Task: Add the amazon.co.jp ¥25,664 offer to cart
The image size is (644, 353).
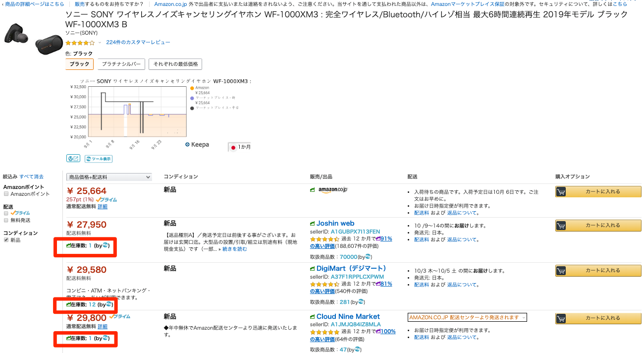Action: click(x=598, y=191)
